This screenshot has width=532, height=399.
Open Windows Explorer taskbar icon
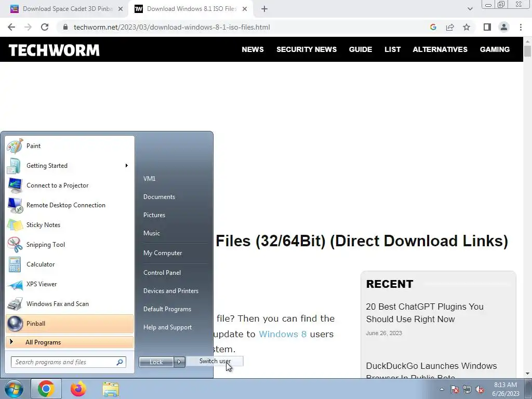(x=111, y=389)
